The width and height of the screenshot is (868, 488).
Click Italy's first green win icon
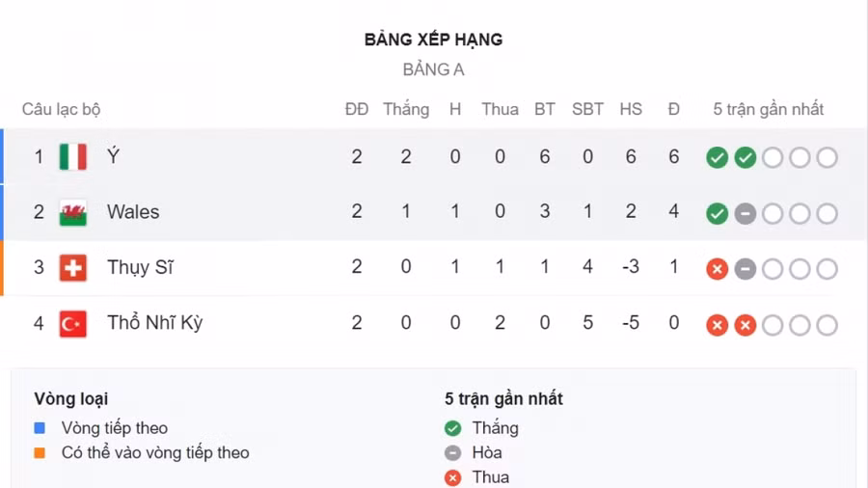(717, 157)
